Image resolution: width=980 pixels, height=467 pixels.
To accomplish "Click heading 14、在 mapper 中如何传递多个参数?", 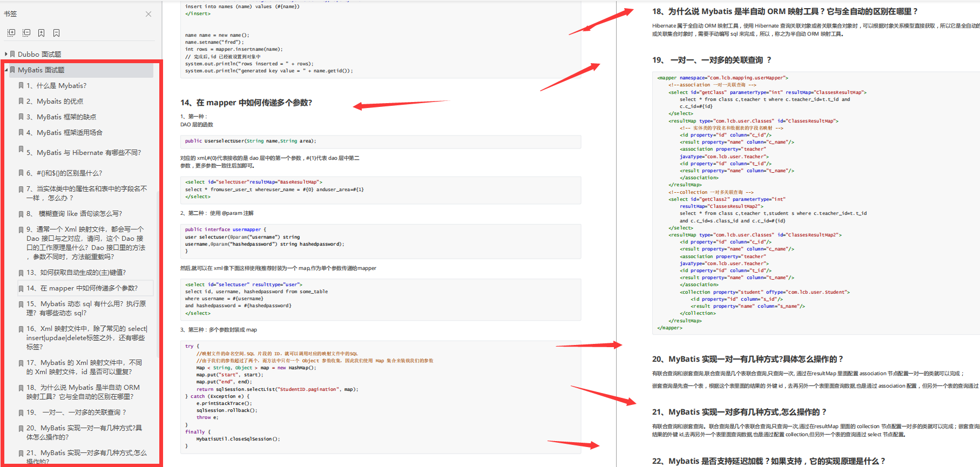I will click(x=246, y=103).
